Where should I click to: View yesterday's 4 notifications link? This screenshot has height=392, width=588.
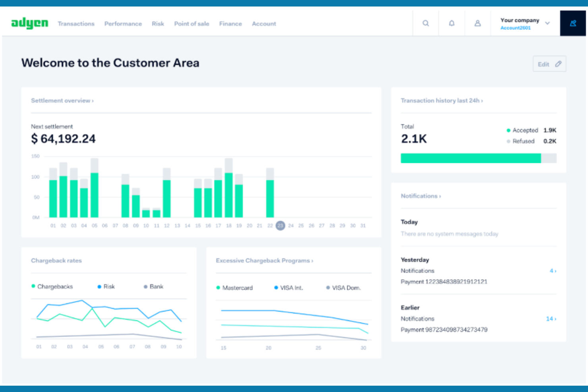[553, 270]
